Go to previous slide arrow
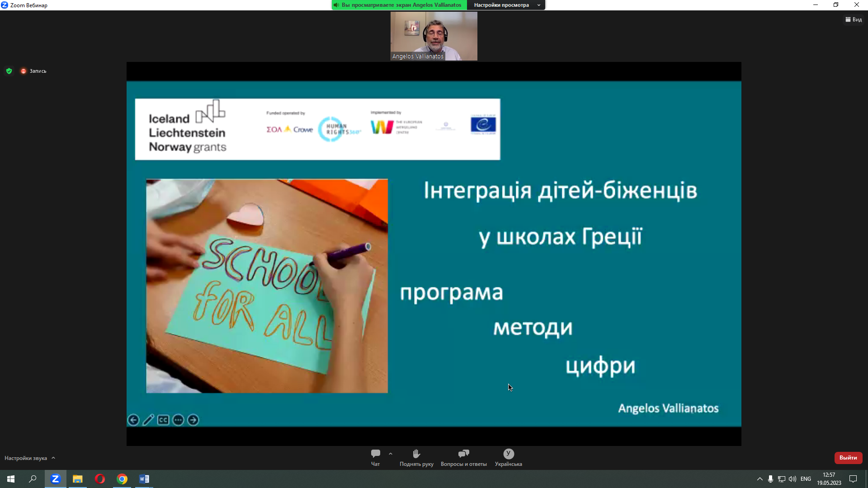Screen dimensions: 868x488 pyautogui.click(x=133, y=420)
